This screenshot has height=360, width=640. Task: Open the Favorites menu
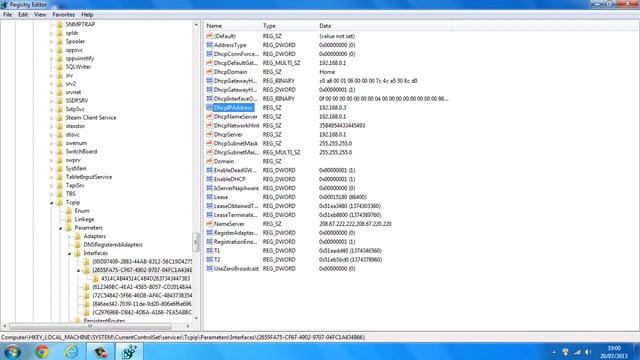pyautogui.click(x=63, y=15)
